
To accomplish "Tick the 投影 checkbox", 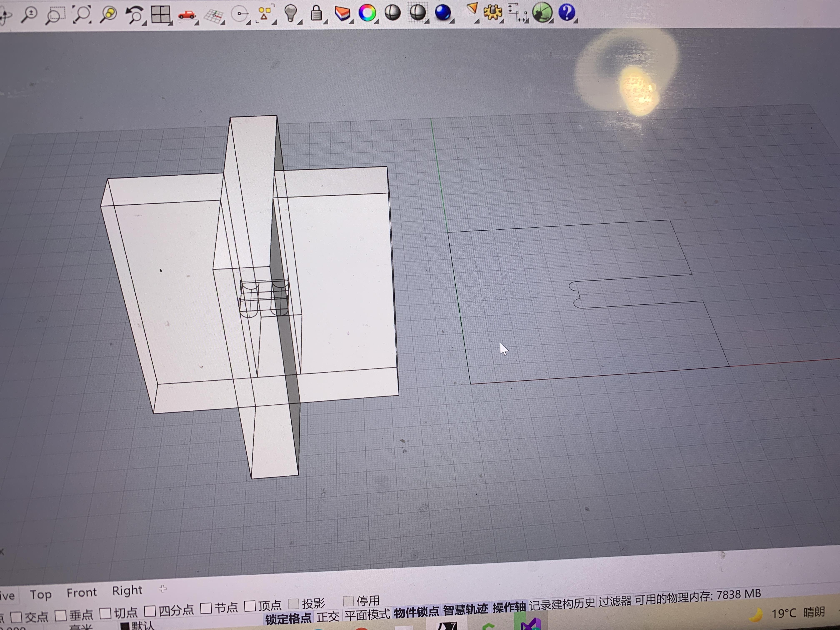I will coord(294,604).
